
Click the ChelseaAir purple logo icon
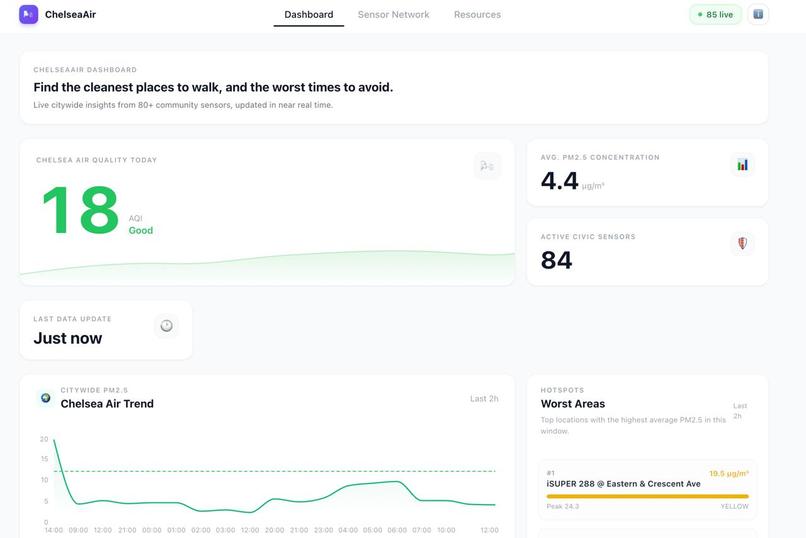[28, 14]
